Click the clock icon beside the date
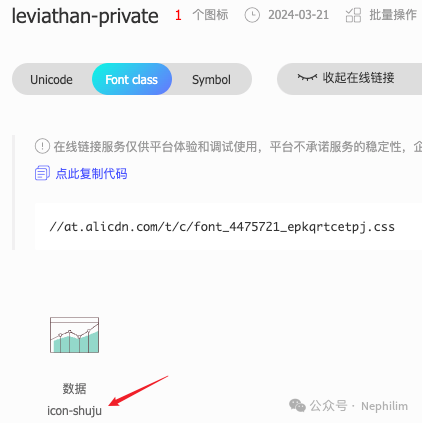422x423 pixels. 252,15
